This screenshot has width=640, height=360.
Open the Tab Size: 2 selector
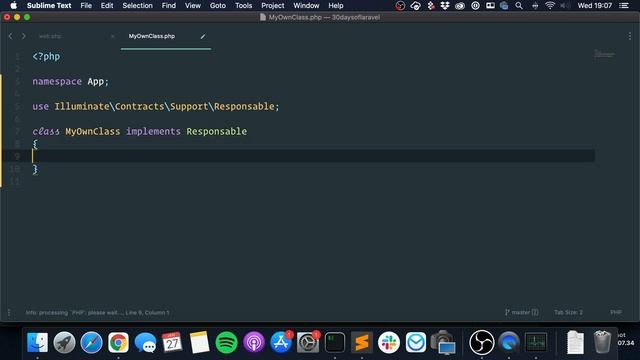(568, 312)
